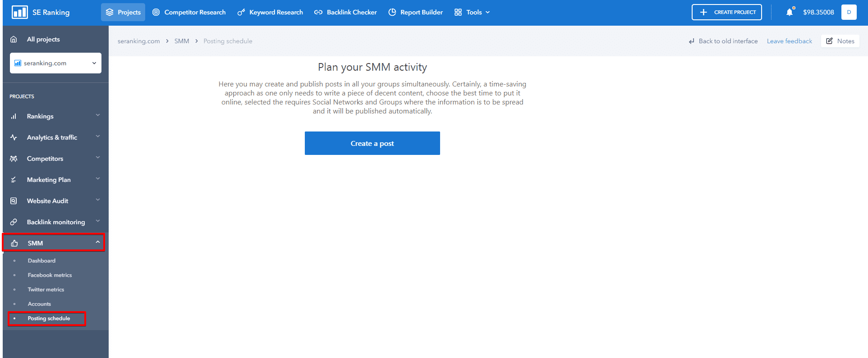Click the Leave feedback link
Viewport: 868px width, 358px height.
click(x=790, y=41)
